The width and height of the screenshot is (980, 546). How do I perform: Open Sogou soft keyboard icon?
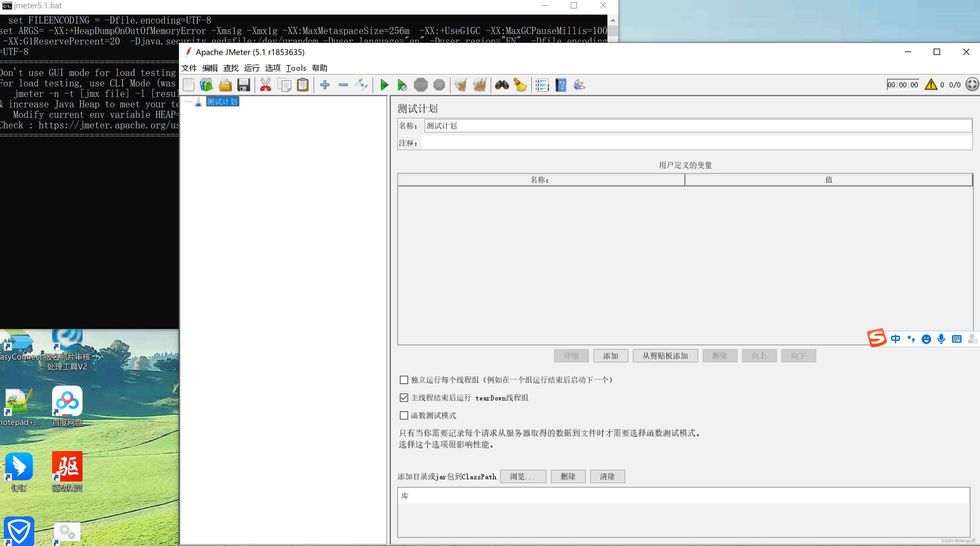click(957, 339)
